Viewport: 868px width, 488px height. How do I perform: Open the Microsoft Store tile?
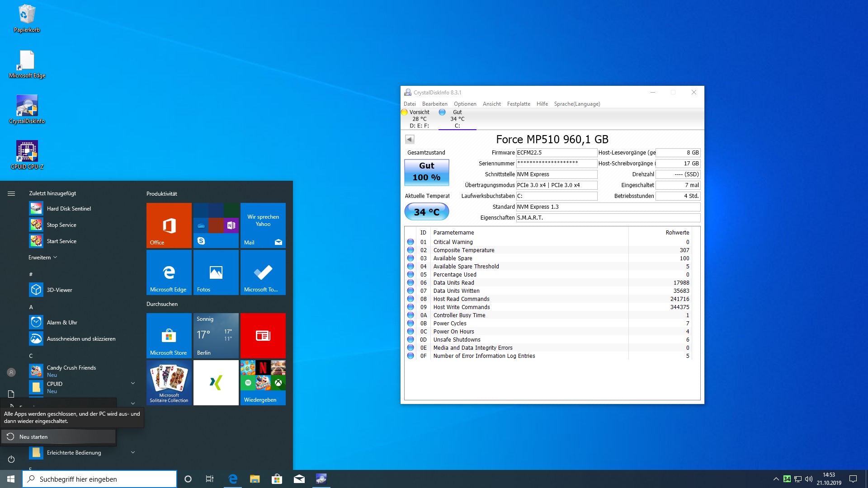click(x=169, y=335)
